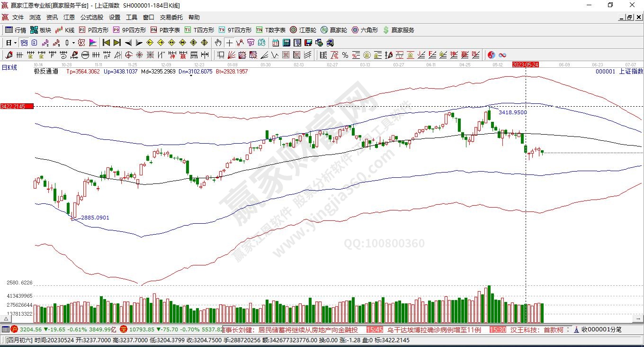Viewport: 644px width, 347px height.
Task: Click the save floppy disk icon
Action: [x=308, y=43]
